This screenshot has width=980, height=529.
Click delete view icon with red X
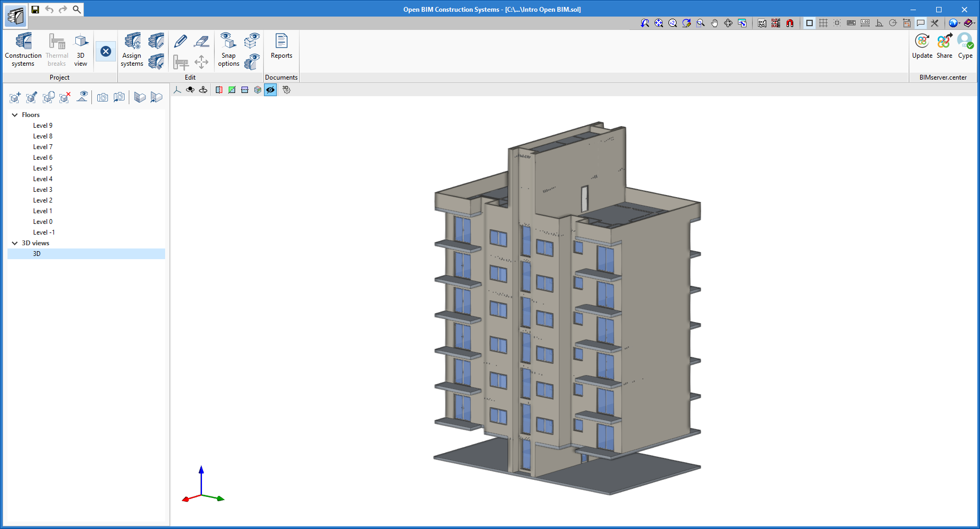click(65, 97)
